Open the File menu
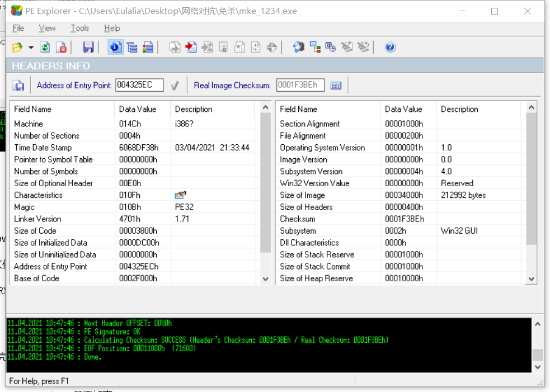 click(18, 28)
